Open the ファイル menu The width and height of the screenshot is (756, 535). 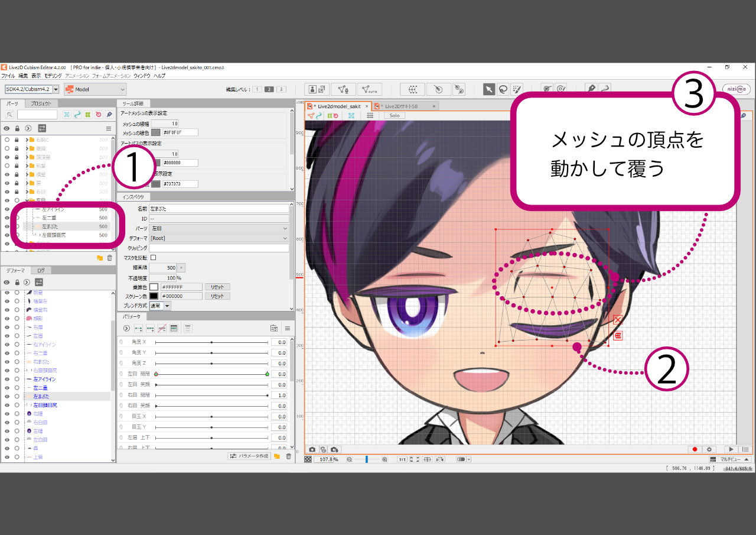coord(8,76)
